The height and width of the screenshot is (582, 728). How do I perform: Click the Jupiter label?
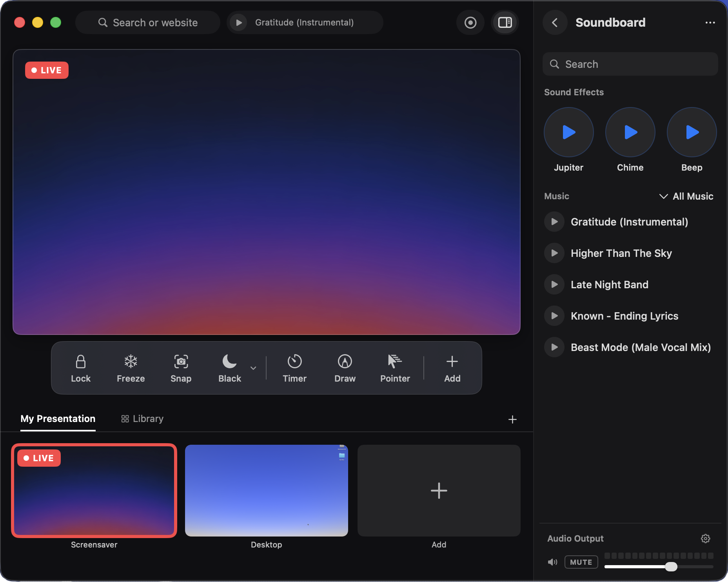[569, 167]
